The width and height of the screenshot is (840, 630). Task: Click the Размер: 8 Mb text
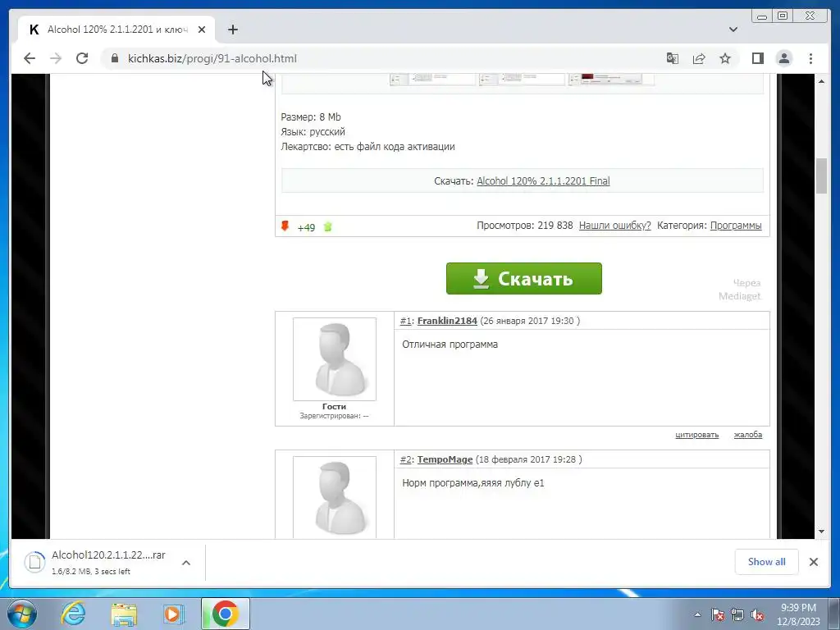tap(311, 116)
